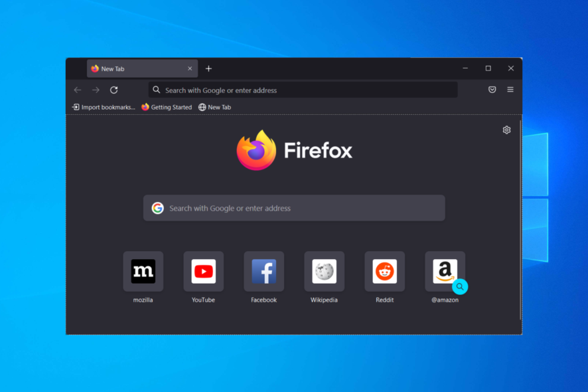Open the YouTube shortcut tile

(x=203, y=271)
